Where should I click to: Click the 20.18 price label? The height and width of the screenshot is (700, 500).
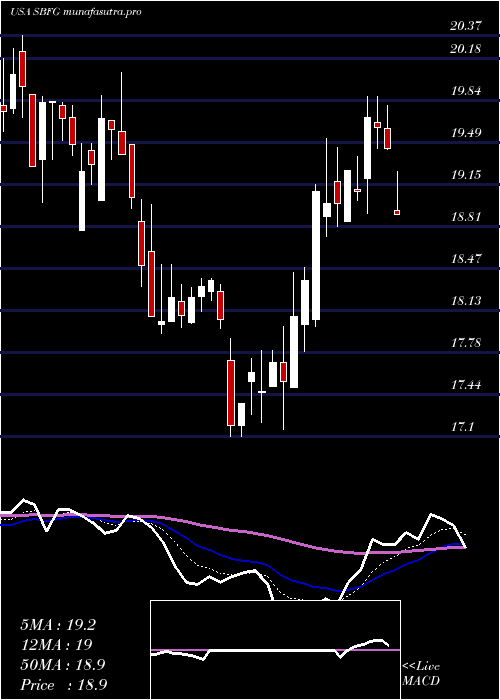pyautogui.click(x=466, y=49)
